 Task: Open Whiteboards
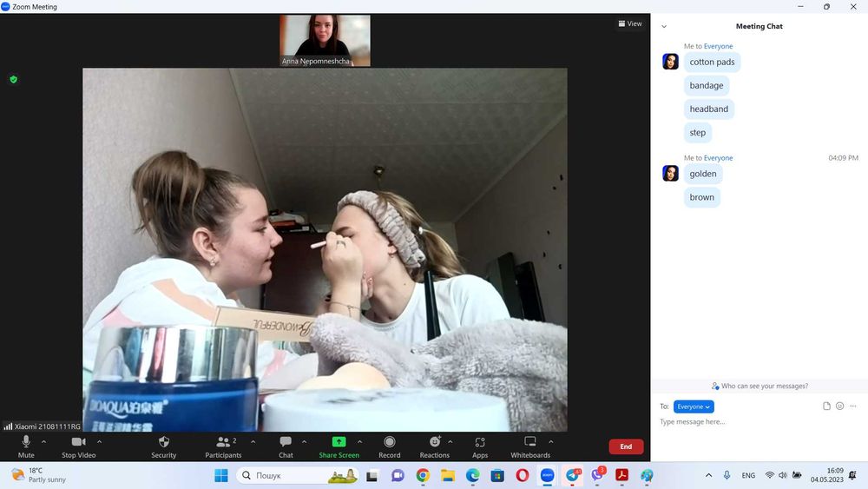coord(530,446)
